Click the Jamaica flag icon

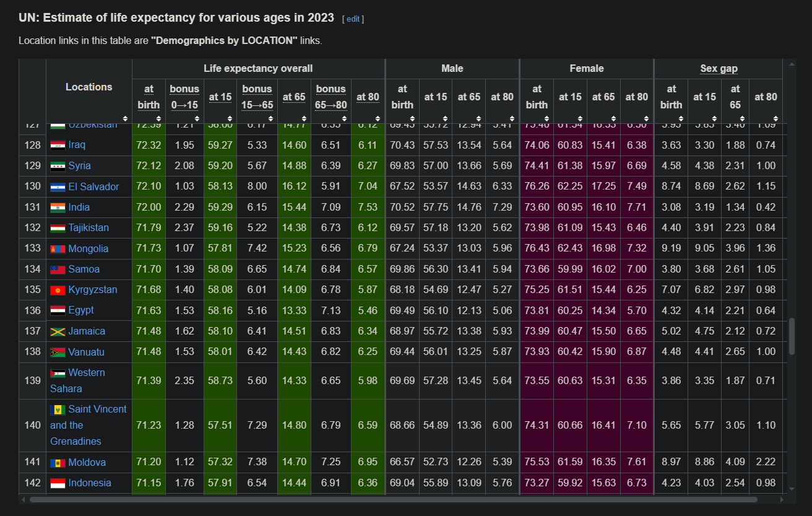(58, 331)
